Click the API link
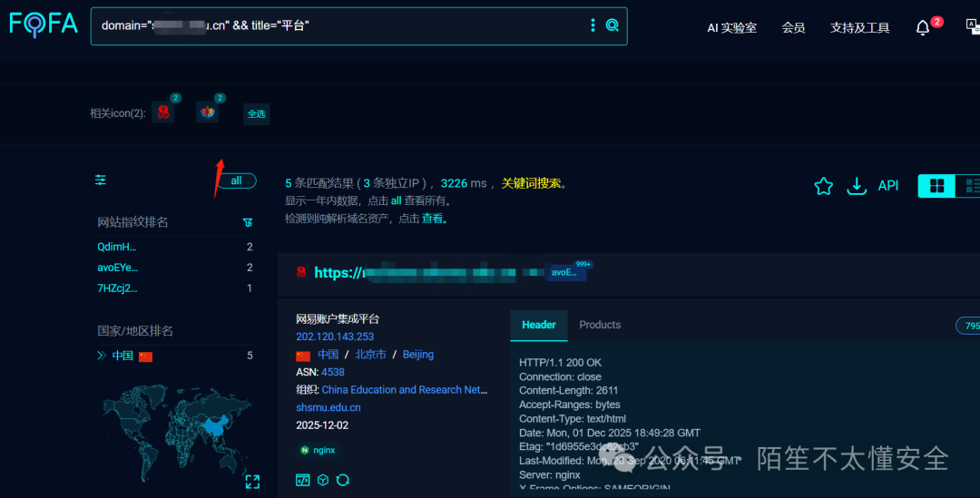The image size is (980, 498). [888, 186]
